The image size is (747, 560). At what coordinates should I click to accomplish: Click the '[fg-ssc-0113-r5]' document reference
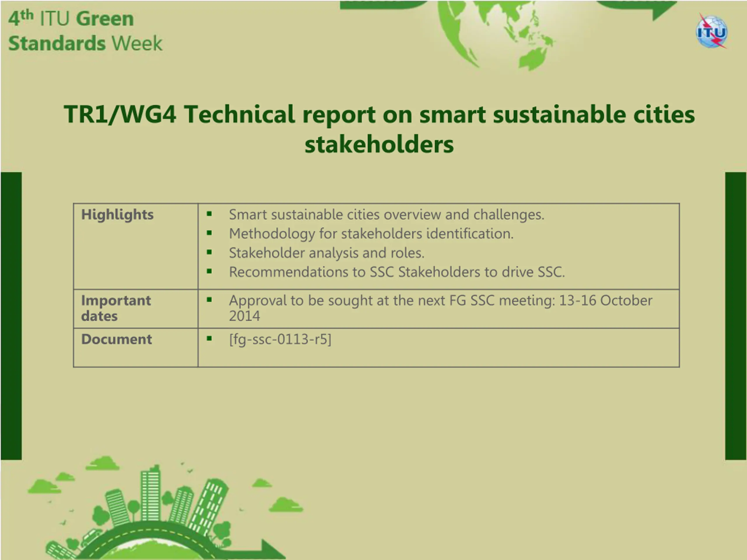point(280,339)
